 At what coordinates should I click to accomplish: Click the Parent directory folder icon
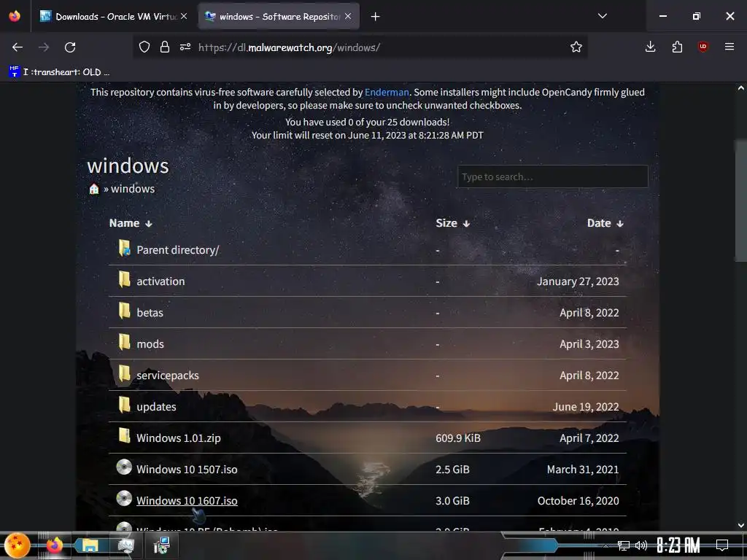pos(124,248)
